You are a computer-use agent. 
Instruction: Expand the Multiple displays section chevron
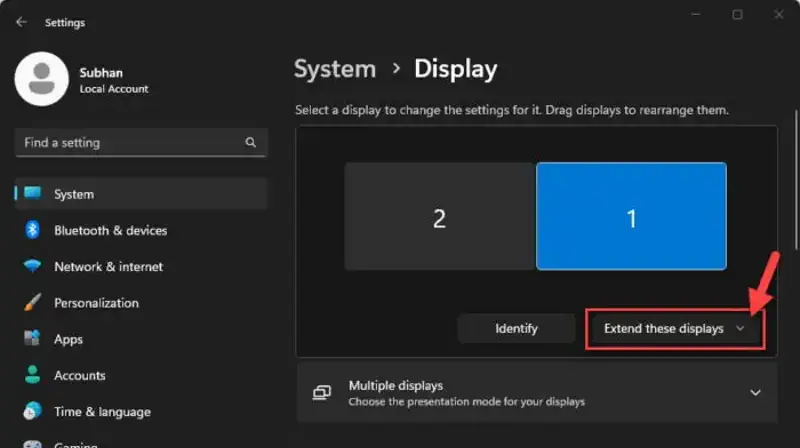755,392
